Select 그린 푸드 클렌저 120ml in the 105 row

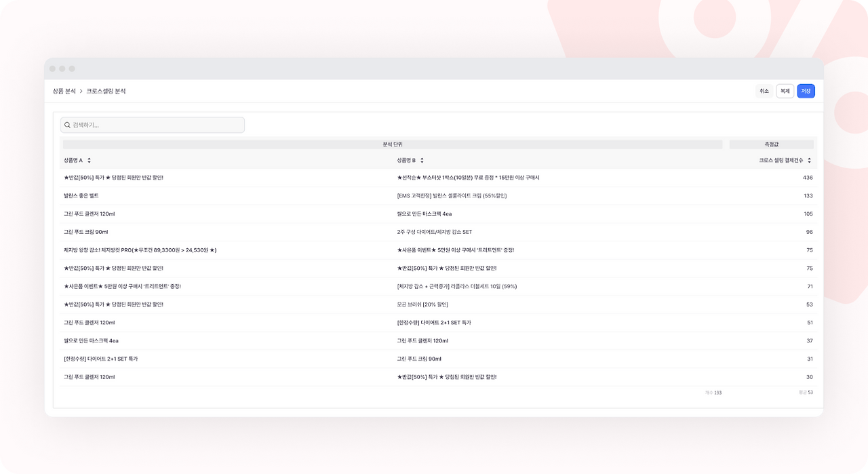[90, 214]
